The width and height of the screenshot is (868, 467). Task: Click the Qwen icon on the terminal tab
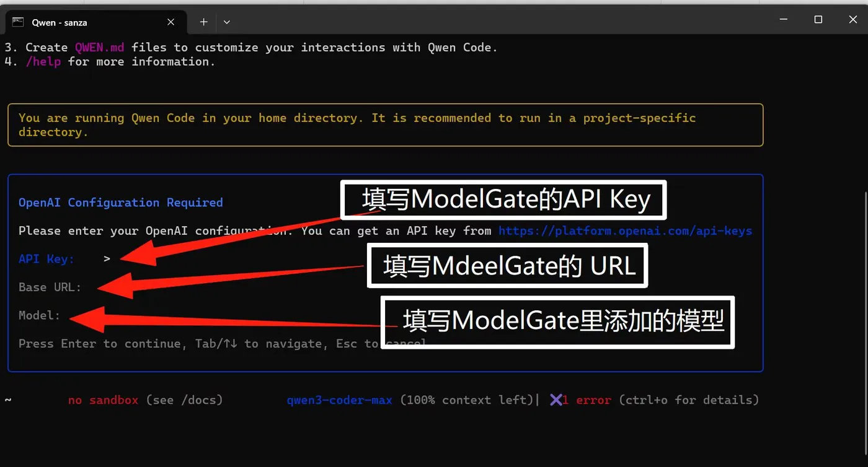[18, 22]
